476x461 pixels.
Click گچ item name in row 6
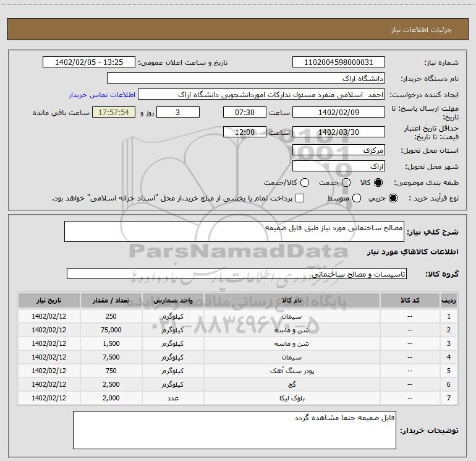point(292,384)
